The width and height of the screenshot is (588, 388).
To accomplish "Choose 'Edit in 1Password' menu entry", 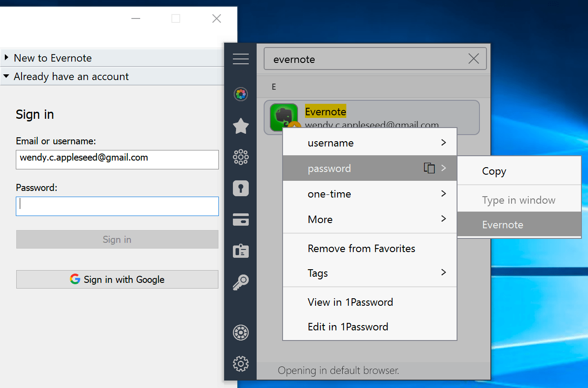I will [x=348, y=326].
